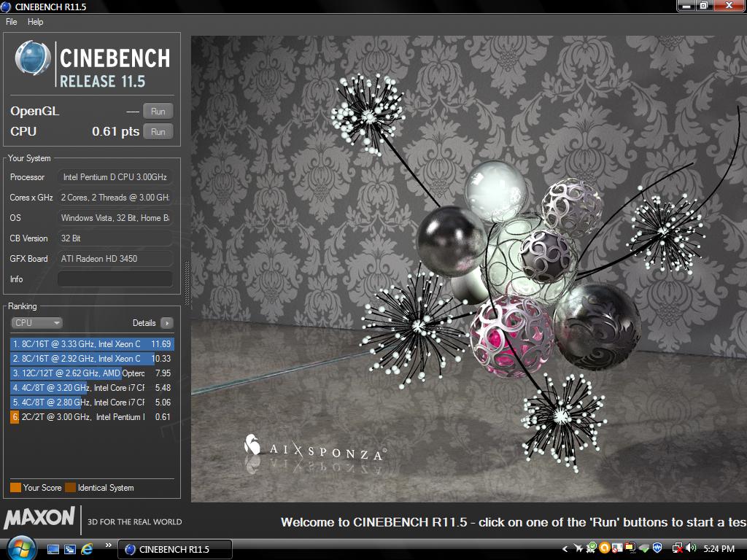Launch Internet Explorer from quick launch
Viewport: 747px width, 560px height.
(88, 550)
